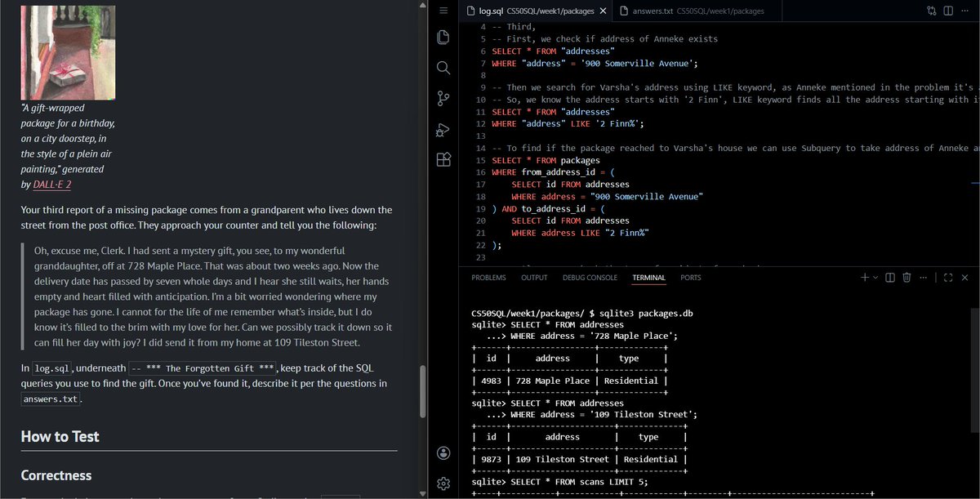Image resolution: width=980 pixels, height=499 pixels.
Task: Open the Manage settings gear icon
Action: (x=443, y=483)
